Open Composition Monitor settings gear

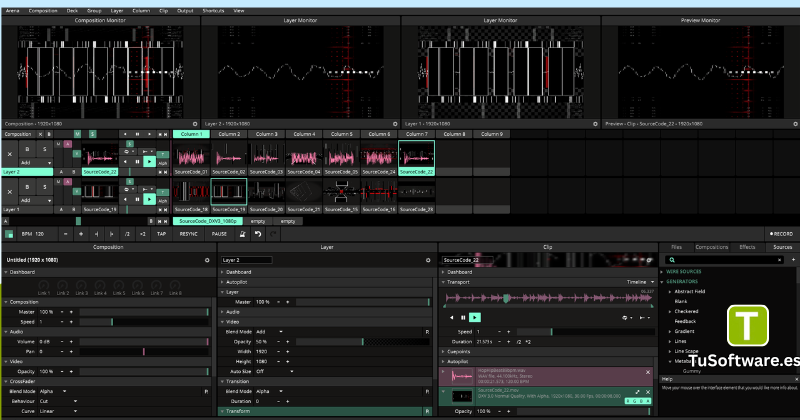pos(195,124)
